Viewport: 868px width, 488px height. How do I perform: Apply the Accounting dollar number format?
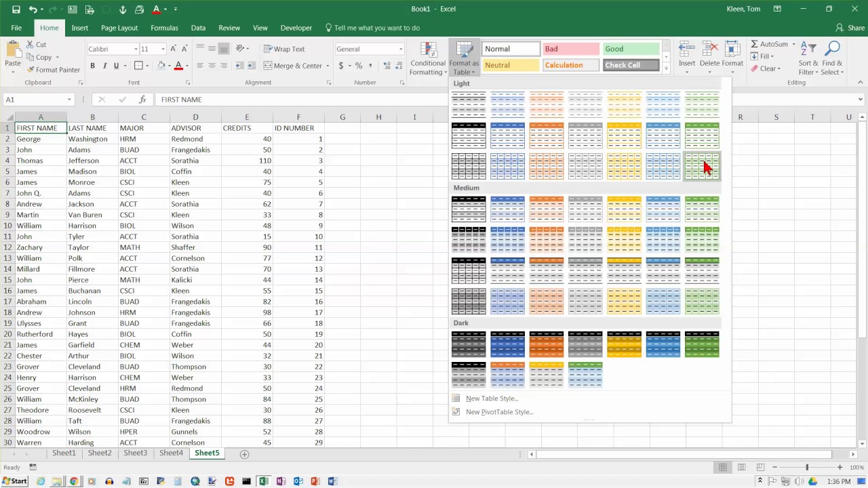341,66
